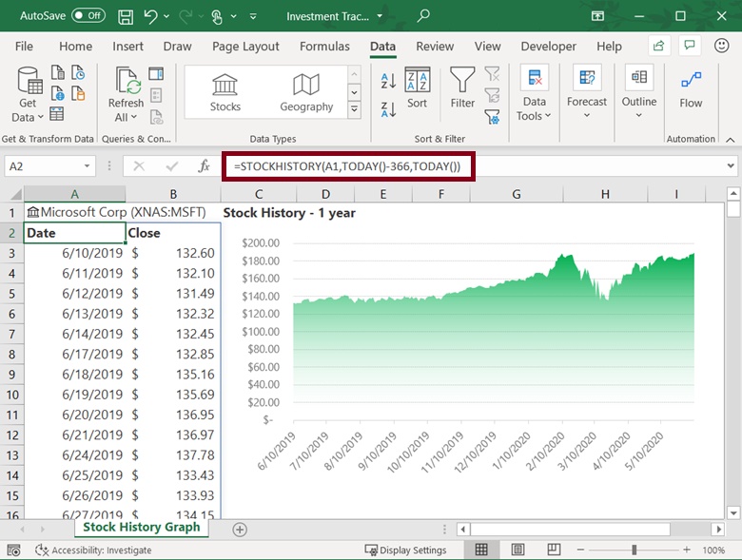Screen dimensions: 742x560
Task: Collapse the ribbon with chevron
Action: click(731, 140)
